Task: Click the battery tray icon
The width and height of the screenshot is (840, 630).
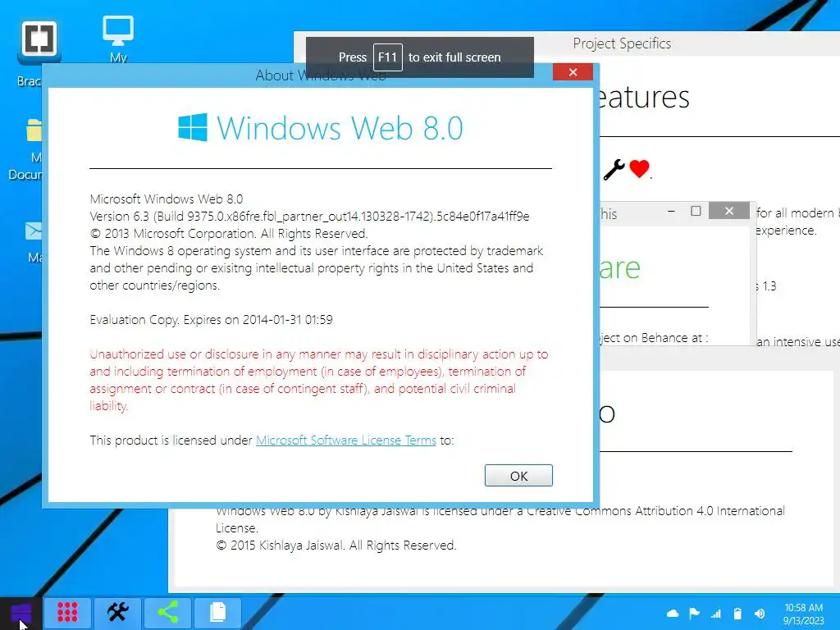Action: (x=737, y=614)
